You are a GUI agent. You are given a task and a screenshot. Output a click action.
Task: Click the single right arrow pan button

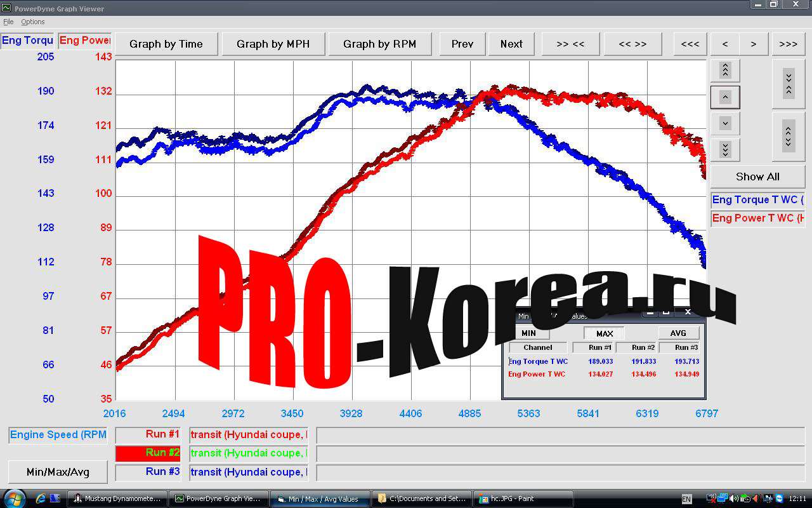pyautogui.click(x=754, y=44)
